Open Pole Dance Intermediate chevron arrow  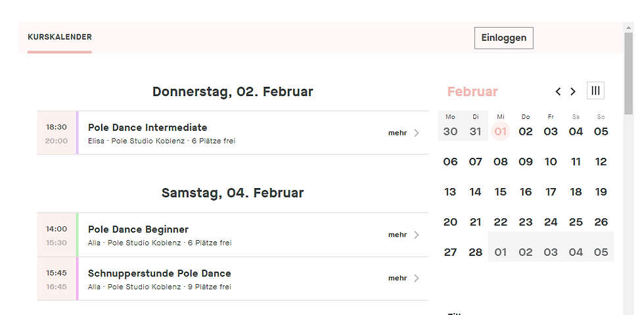tap(416, 133)
